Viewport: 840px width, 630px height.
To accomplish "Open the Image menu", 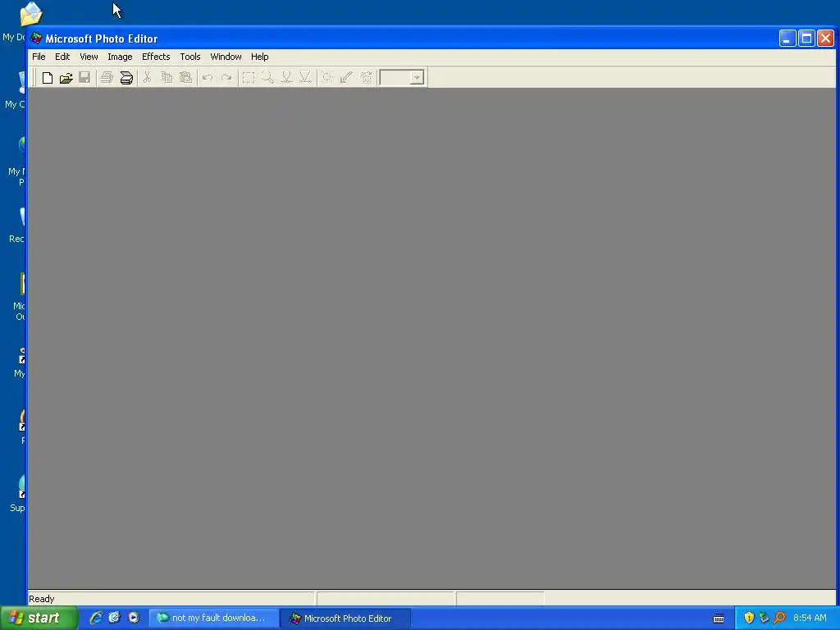I will click(120, 57).
